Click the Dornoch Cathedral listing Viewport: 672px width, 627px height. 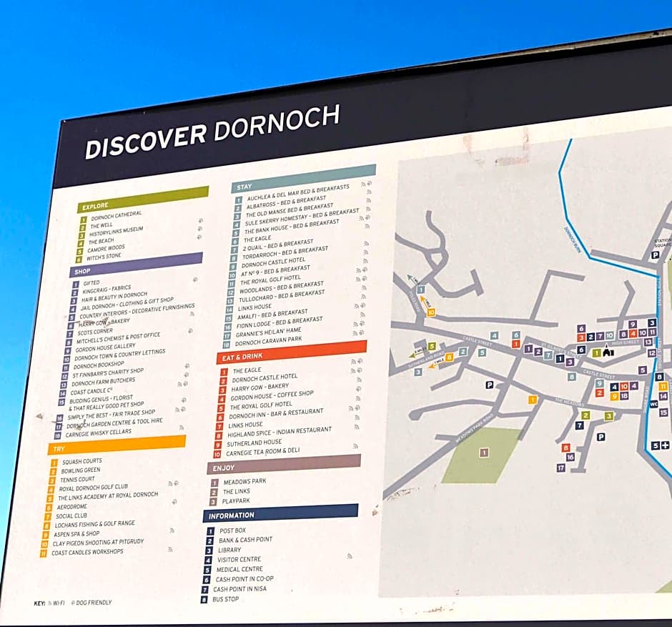(117, 215)
